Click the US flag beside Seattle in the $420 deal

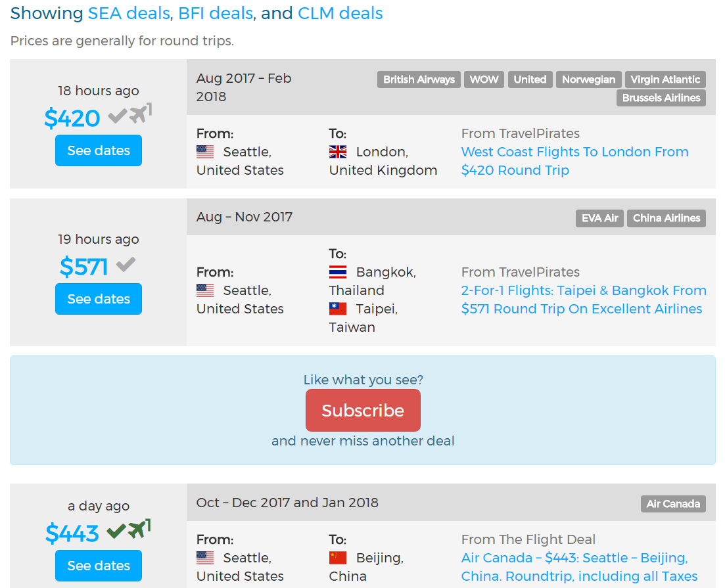[x=205, y=151]
